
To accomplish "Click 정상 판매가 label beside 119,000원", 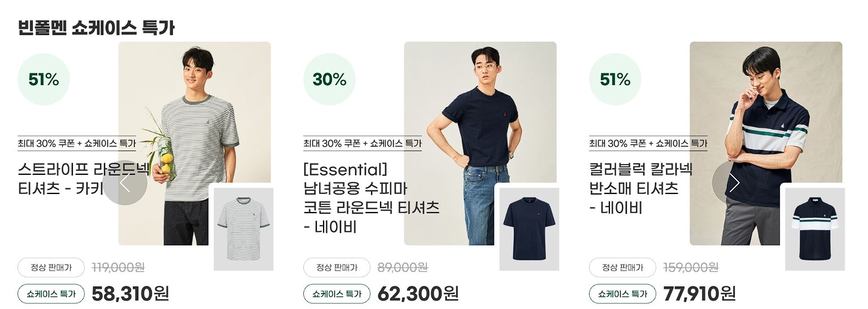I will 51,267.
